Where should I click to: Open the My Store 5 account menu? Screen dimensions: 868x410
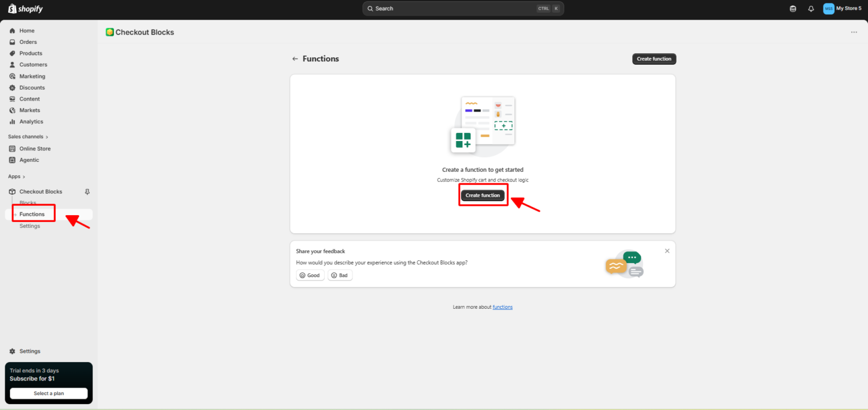[x=842, y=9]
